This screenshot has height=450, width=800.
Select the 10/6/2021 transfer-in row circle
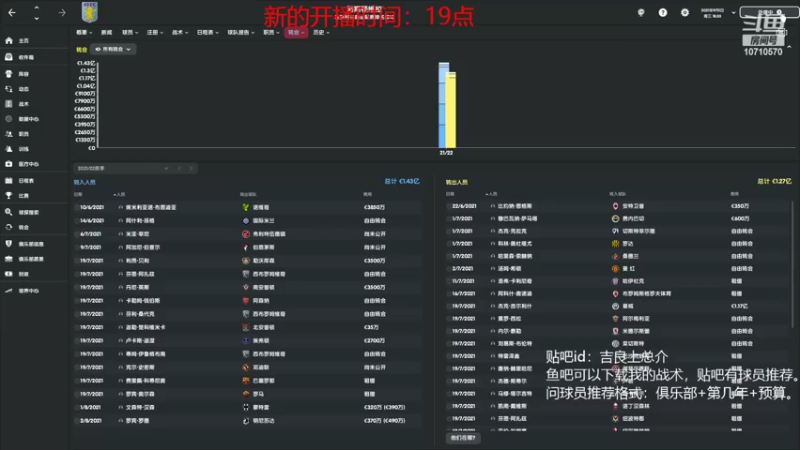[77, 207]
